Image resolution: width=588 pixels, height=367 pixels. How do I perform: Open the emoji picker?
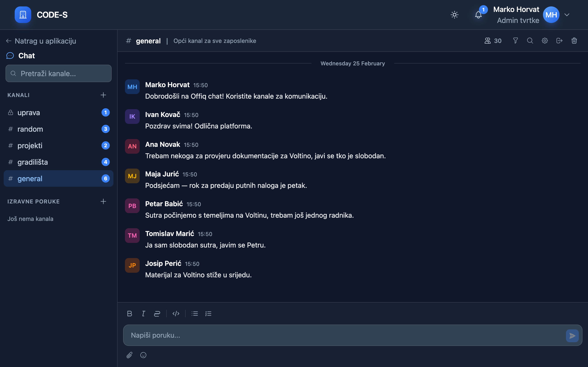(x=143, y=355)
